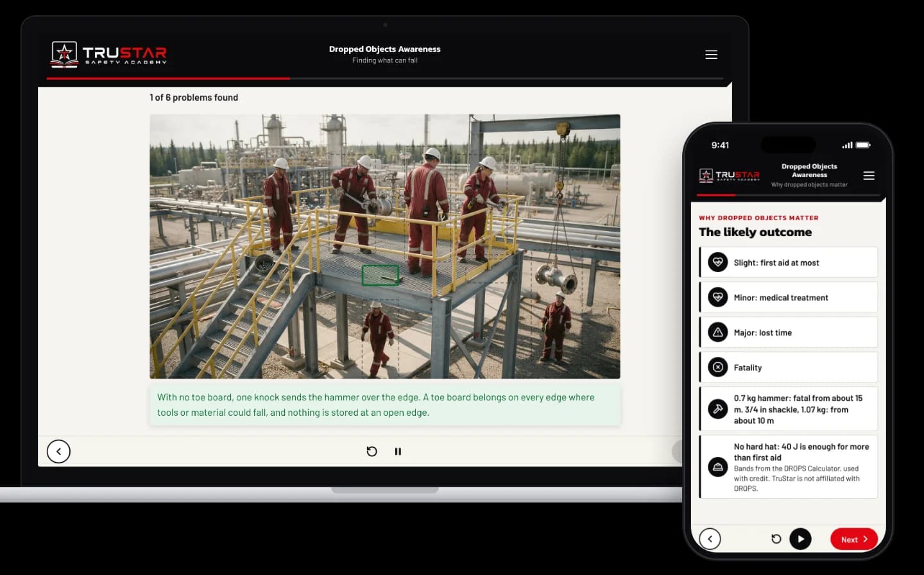Image resolution: width=924 pixels, height=575 pixels.
Task: Pause the laptop lesson playback
Action: tap(398, 451)
